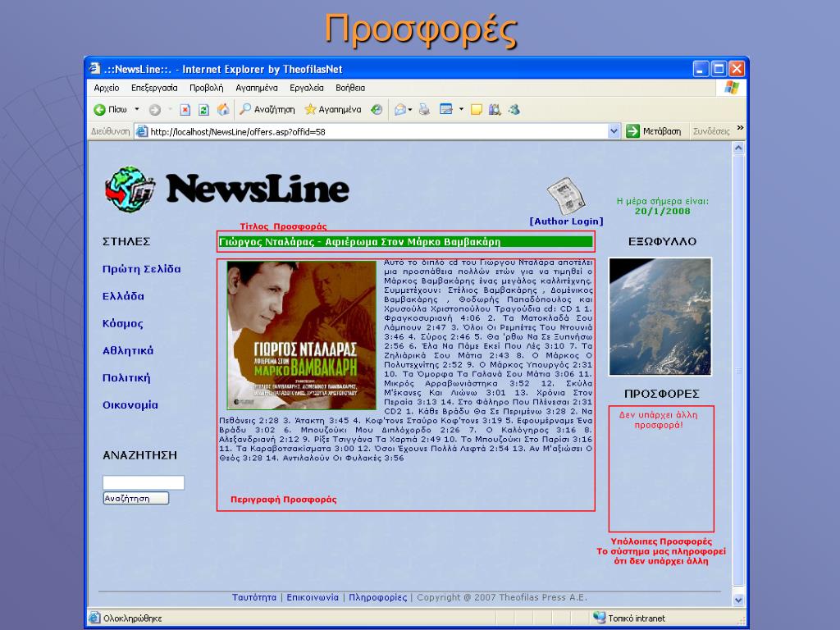840x630 pixels.
Task: Refresh the page with the green arrows icon
Action: [203, 110]
